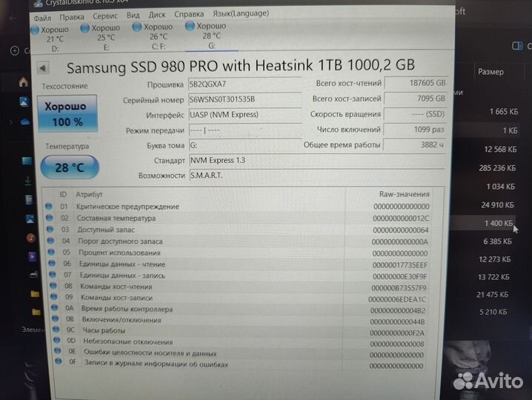Screen dimensions: 532x400
Task: Click the Home icon in Explorer sidebar
Action: pos(24,81)
